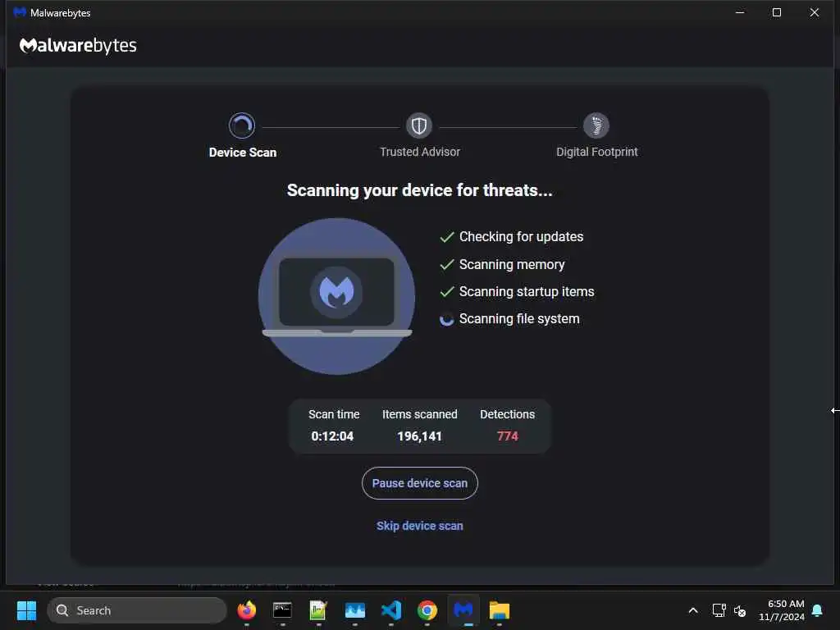Click the Scan time label
This screenshot has width=840, height=630.
click(x=334, y=414)
